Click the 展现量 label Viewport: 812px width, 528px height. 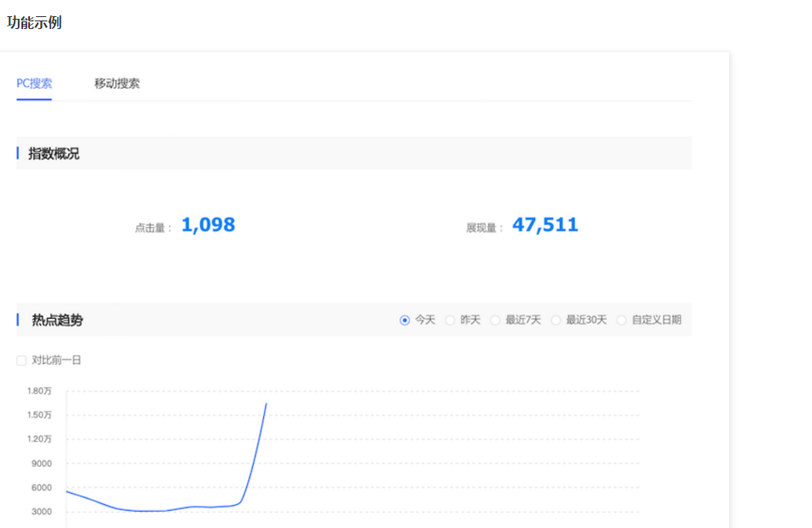coord(484,228)
